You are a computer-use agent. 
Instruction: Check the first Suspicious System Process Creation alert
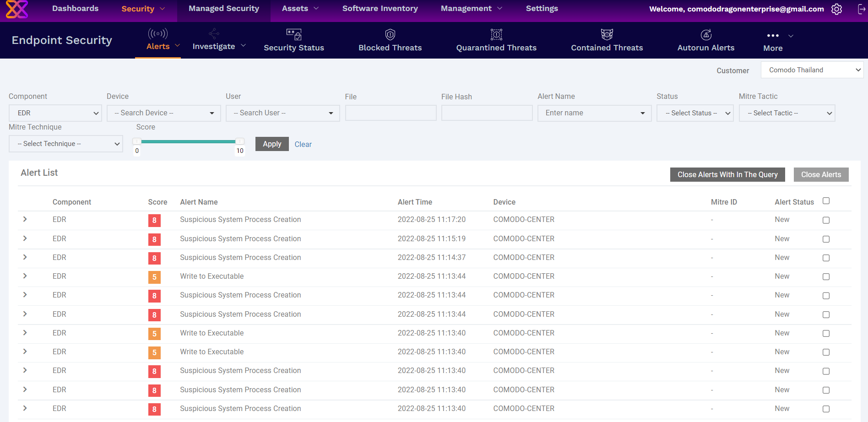pyautogui.click(x=826, y=220)
